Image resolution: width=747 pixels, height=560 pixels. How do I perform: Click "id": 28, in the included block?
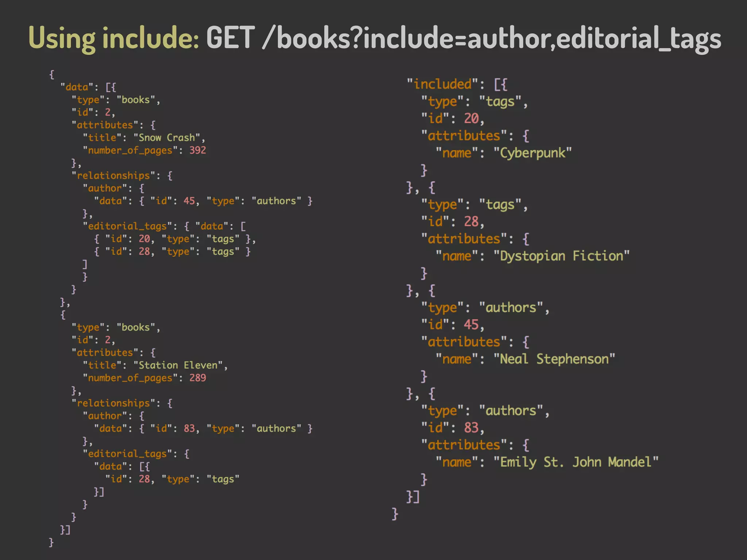[453, 222]
